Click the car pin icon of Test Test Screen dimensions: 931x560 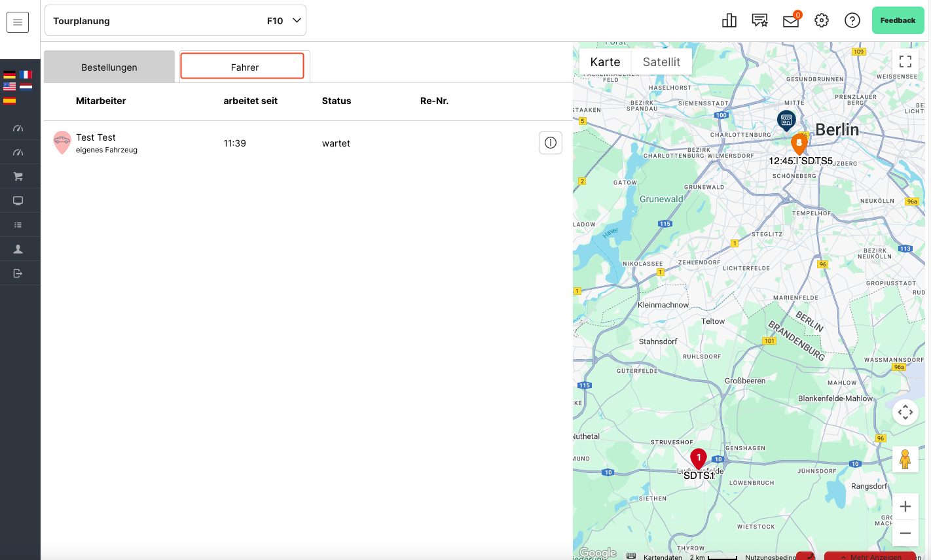[62, 142]
